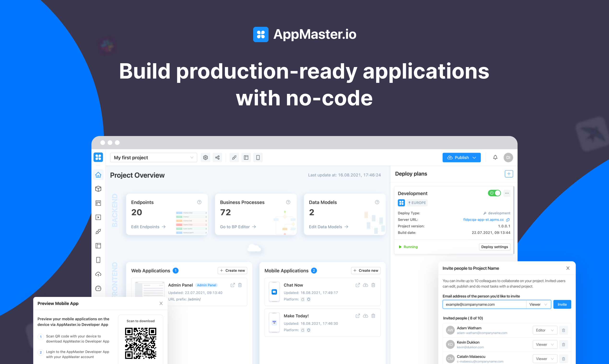Remove Adam Watham from invited people
This screenshot has height=364, width=609.
coord(564,330)
